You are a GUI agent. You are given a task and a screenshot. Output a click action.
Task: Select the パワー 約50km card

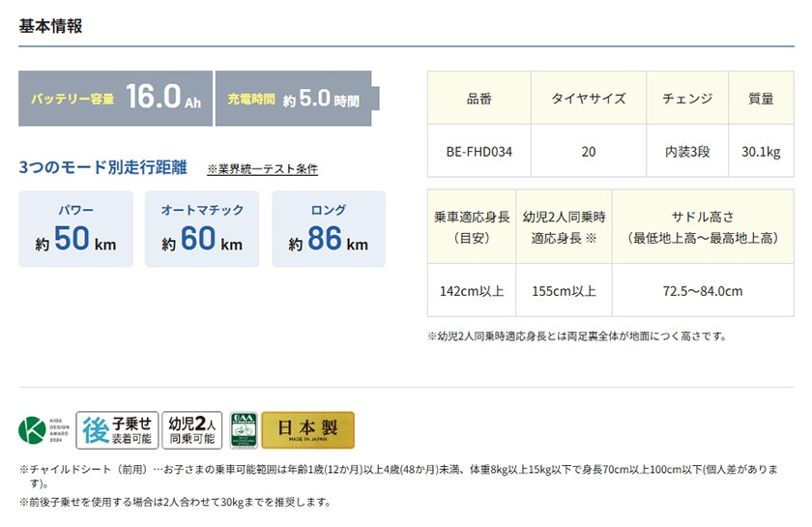tap(75, 229)
